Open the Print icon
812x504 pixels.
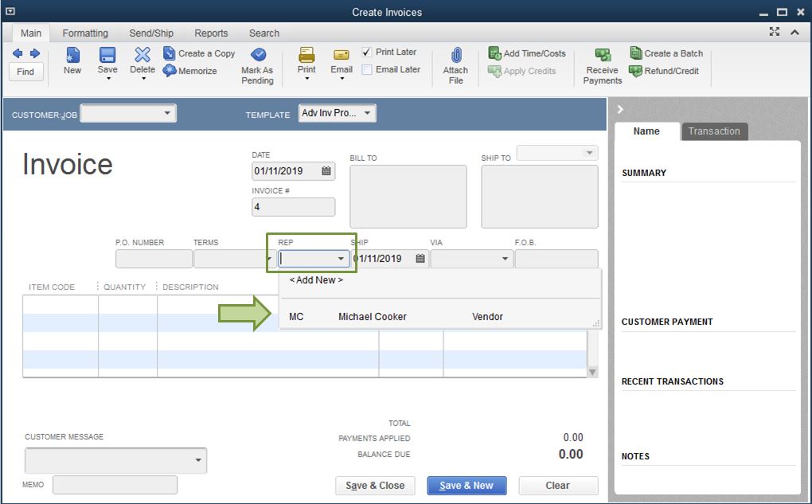[306, 62]
